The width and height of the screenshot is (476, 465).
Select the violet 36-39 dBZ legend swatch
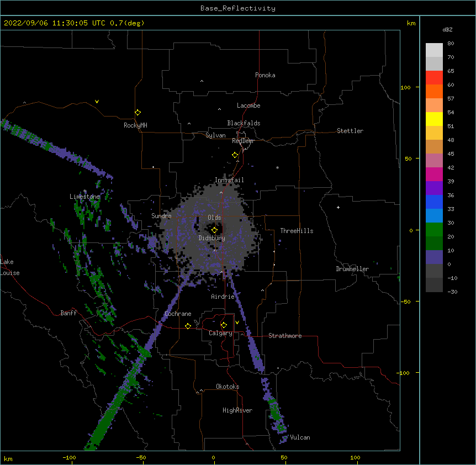point(434,188)
